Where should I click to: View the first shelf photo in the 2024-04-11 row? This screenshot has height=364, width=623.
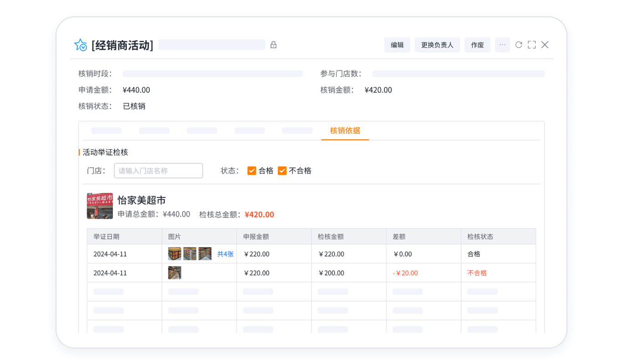point(174,253)
